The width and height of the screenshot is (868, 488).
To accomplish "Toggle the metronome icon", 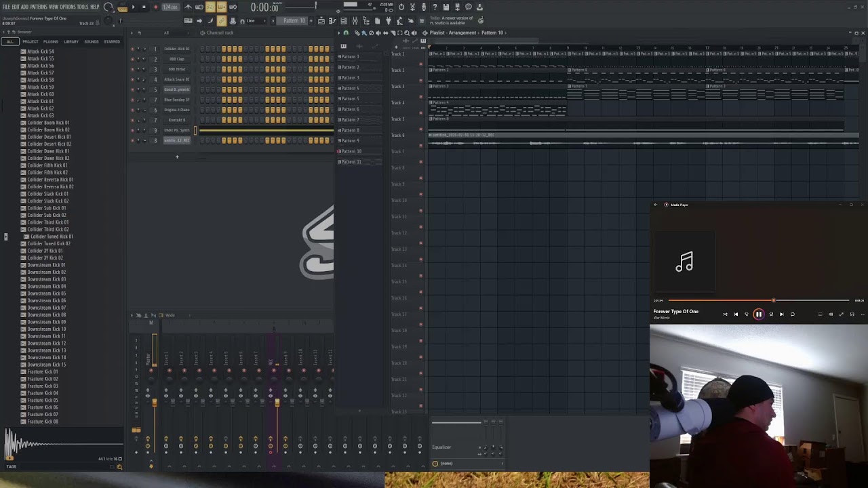I will (188, 7).
